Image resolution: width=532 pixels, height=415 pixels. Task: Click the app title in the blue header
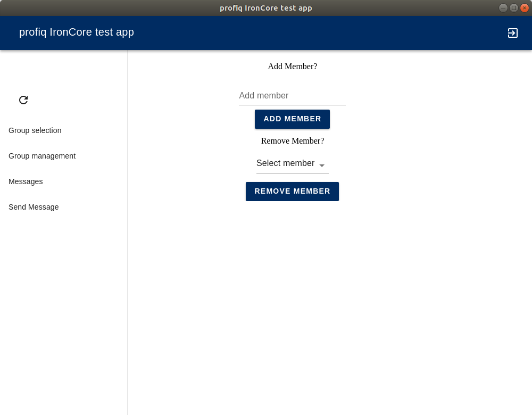pyautogui.click(x=76, y=32)
